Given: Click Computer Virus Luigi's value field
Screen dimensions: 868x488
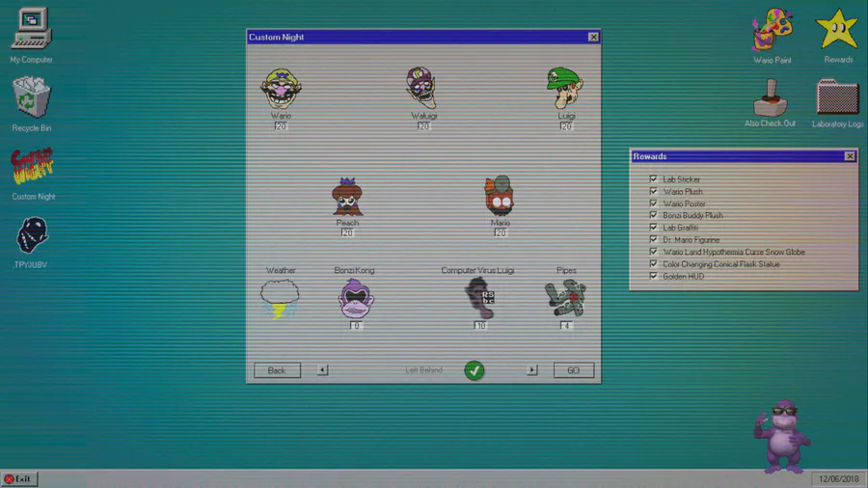Looking at the screenshot, I should point(480,325).
